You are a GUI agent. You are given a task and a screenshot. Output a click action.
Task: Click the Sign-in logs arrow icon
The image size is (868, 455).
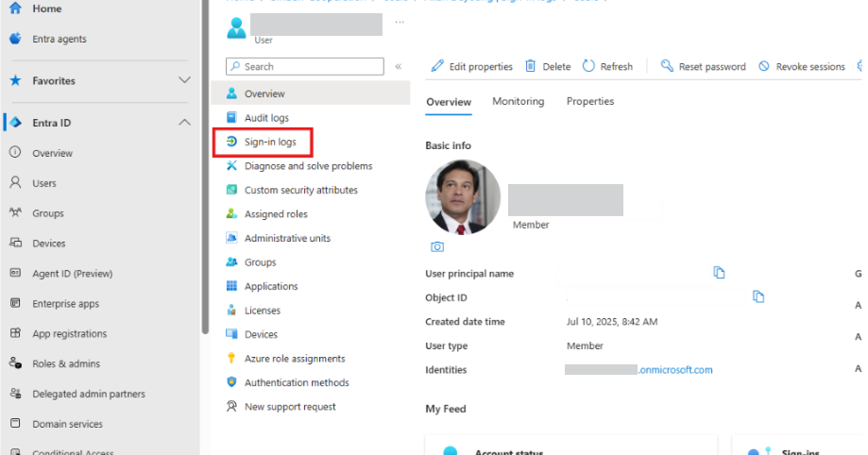231,142
